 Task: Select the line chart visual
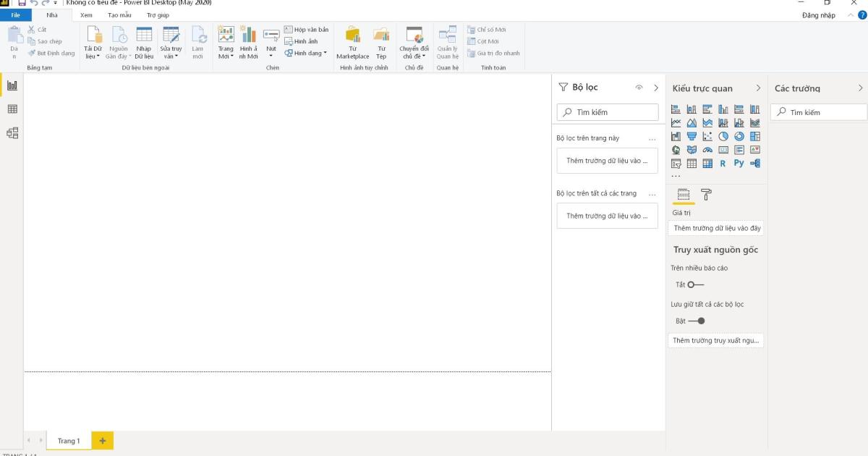[676, 122]
